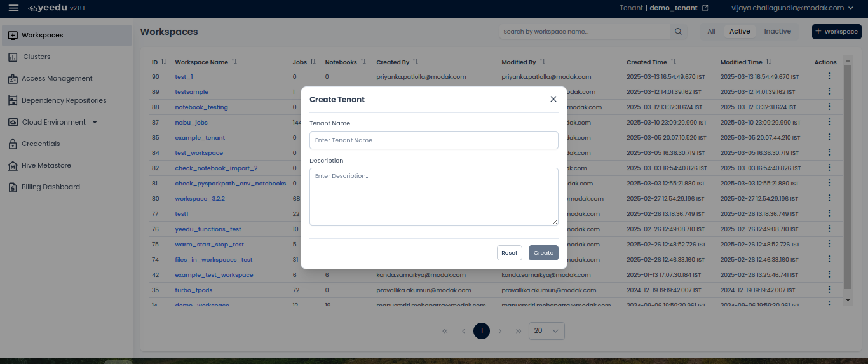The height and width of the screenshot is (364, 868).
Task: Click the add Workspace button
Action: pos(837,32)
